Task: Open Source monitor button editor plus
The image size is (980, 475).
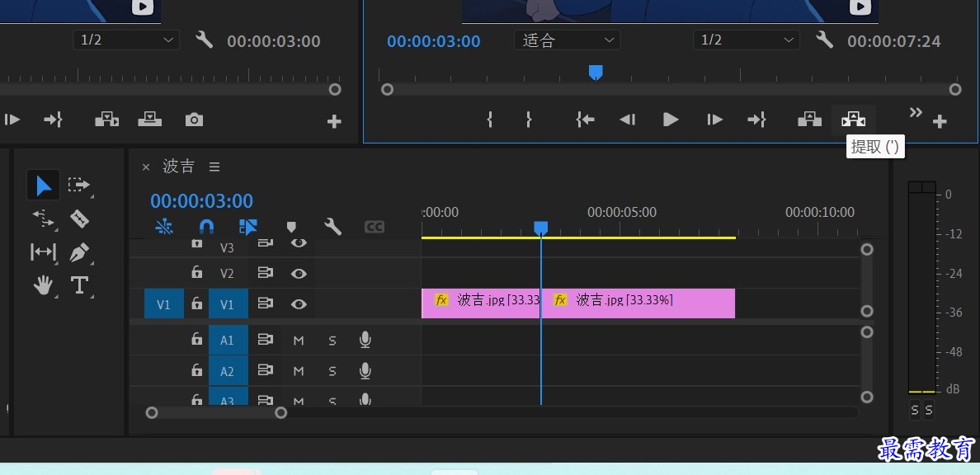Action: pos(334,121)
